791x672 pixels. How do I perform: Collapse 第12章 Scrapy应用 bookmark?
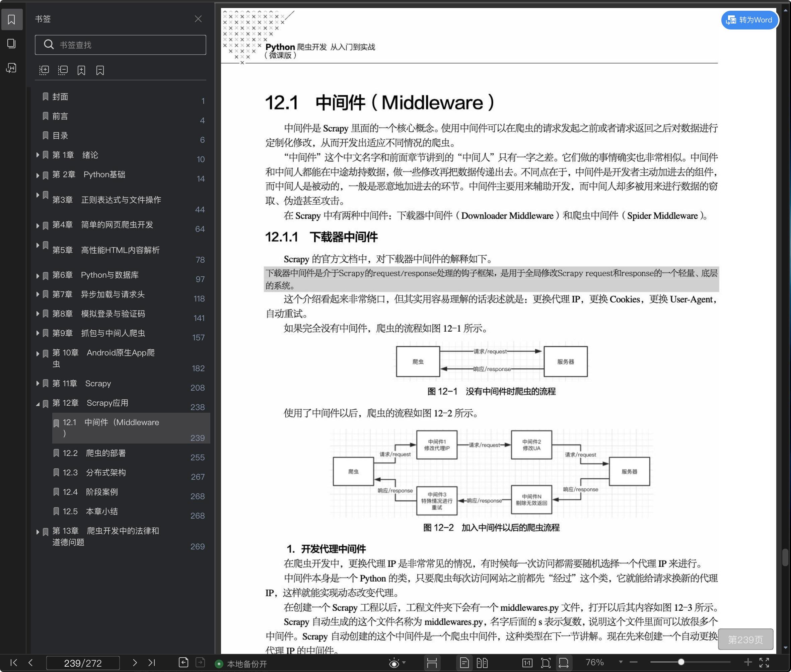click(38, 404)
